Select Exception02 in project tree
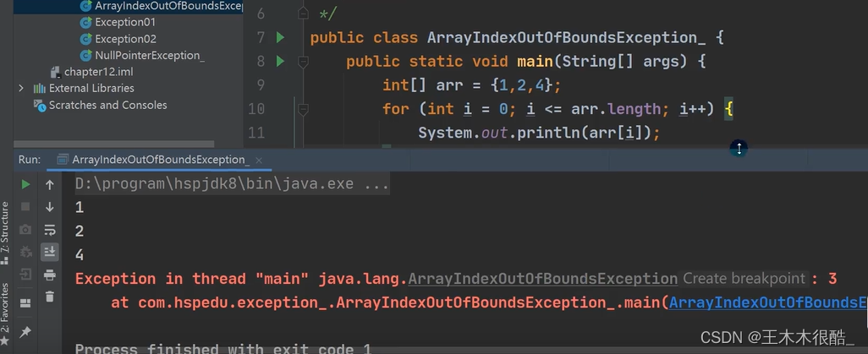The height and width of the screenshot is (354, 868). coord(125,39)
